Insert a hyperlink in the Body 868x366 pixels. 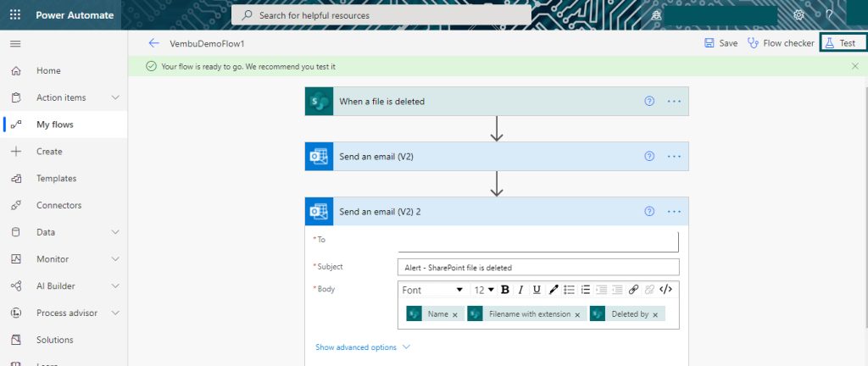[634, 290]
